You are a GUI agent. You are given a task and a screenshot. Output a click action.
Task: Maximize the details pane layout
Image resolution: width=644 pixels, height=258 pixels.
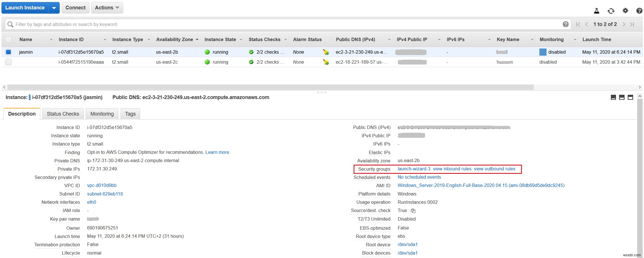(x=630, y=97)
